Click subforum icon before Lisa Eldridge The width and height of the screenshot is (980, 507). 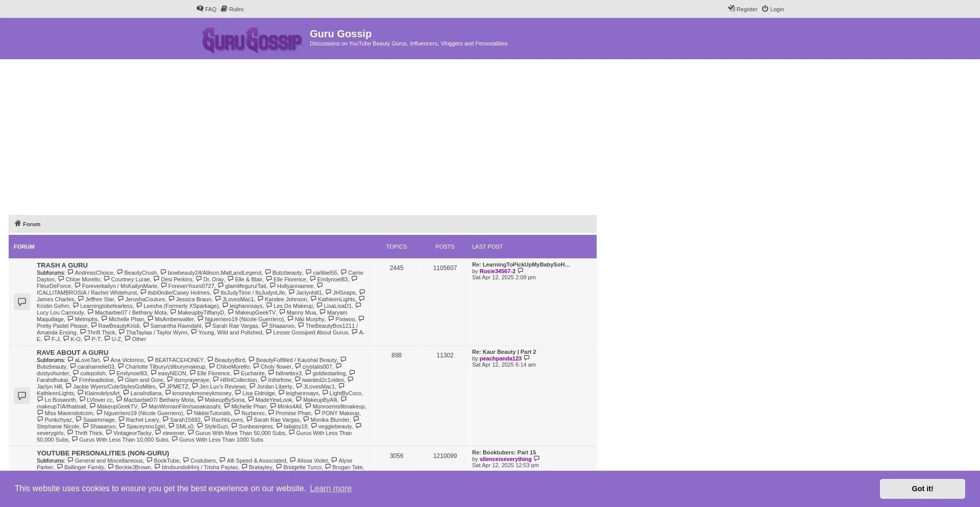click(x=238, y=393)
